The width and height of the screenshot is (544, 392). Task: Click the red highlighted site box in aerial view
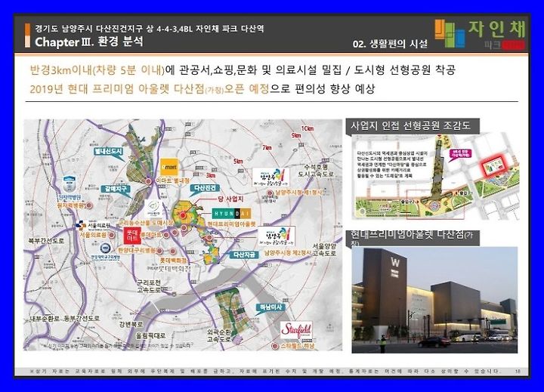[x=494, y=165]
